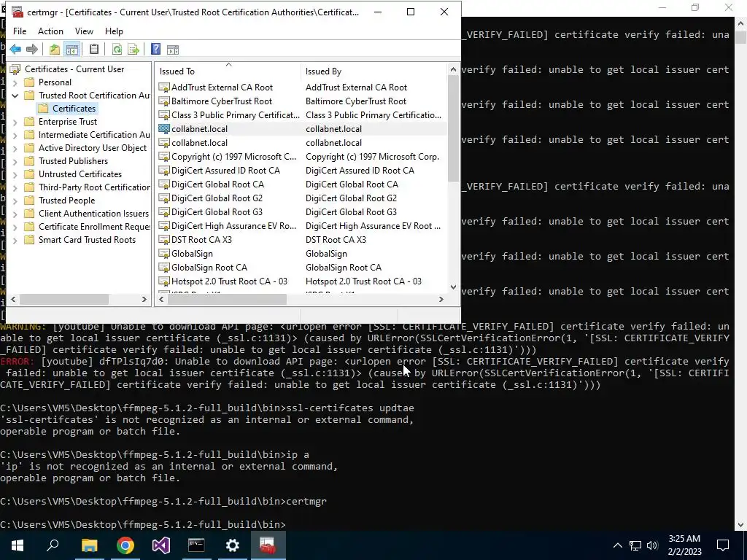
Task: Click the second collabnet.local certificate icon
Action: [164, 143]
